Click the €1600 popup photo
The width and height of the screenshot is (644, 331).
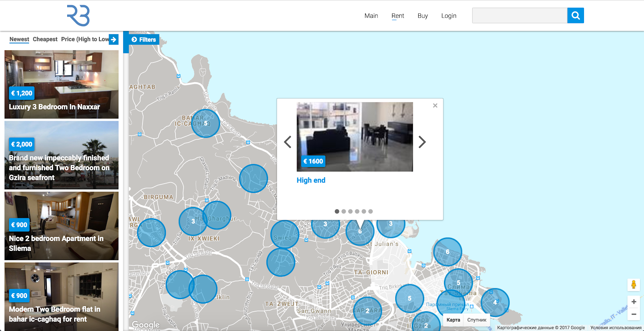coord(355,137)
